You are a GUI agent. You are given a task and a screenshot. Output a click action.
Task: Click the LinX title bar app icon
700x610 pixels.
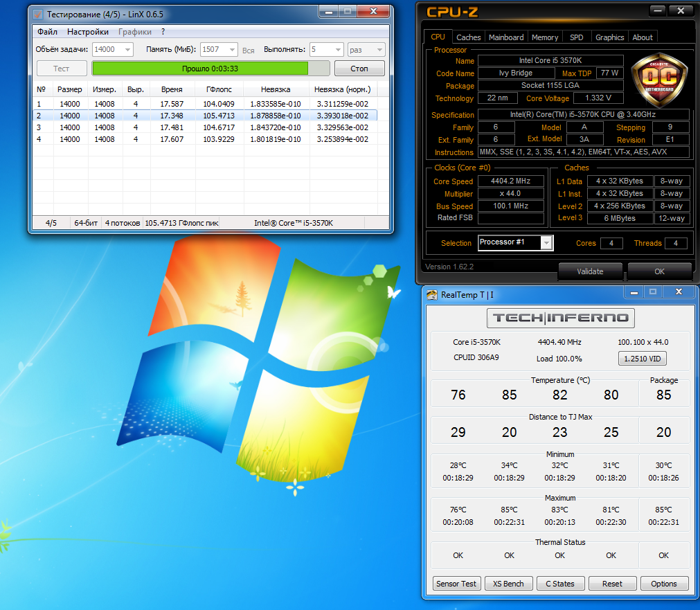38,15
